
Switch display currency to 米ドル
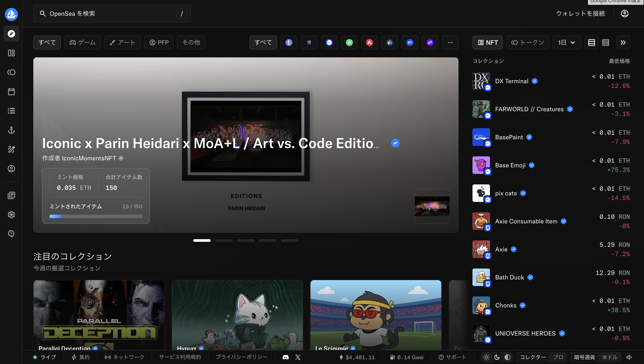(610, 357)
